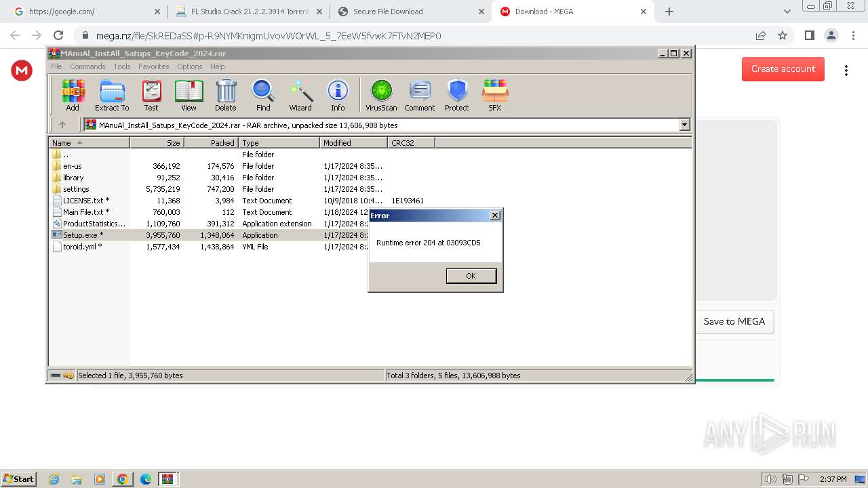The height and width of the screenshot is (488, 868).
Task: Launch the Wizard tool
Action: point(300,95)
